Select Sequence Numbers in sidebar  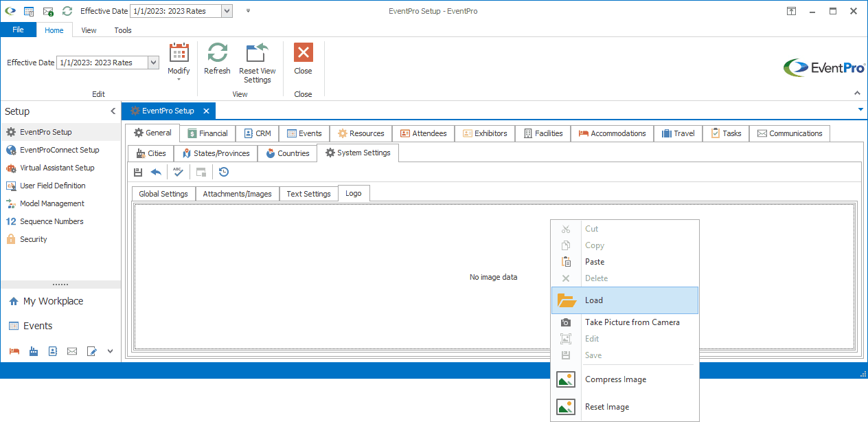pyautogui.click(x=60, y=221)
